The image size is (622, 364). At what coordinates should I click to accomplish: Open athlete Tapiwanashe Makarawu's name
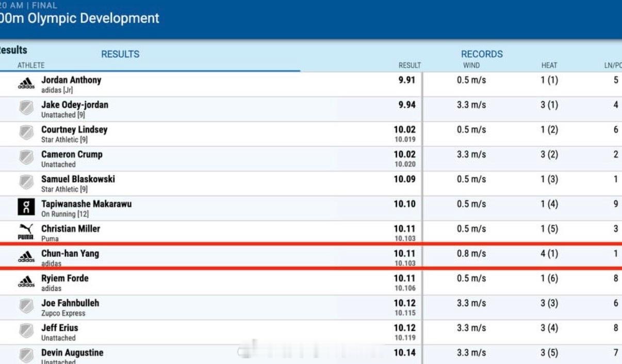coord(86,204)
